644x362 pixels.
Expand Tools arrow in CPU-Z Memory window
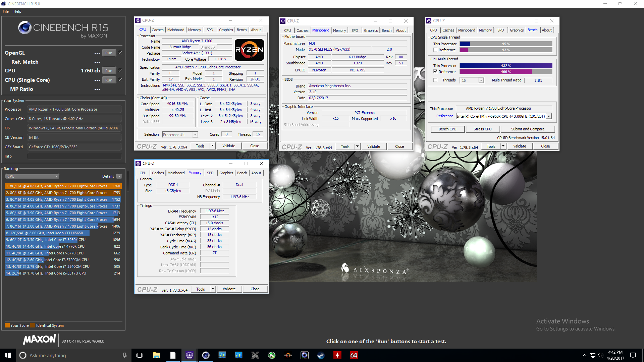click(213, 289)
